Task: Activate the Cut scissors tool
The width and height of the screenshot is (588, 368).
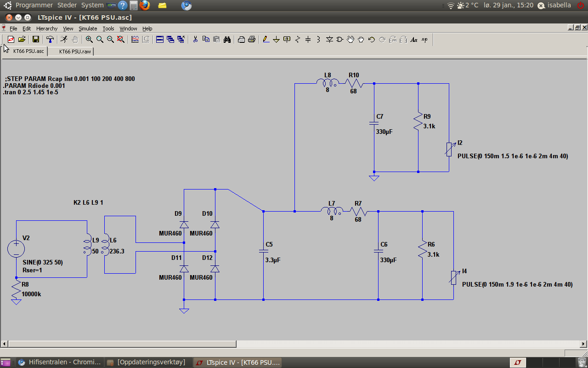Action: coord(195,40)
